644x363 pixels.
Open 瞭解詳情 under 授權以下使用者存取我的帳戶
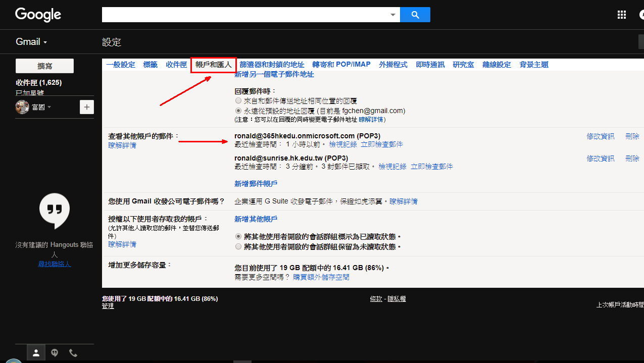click(122, 244)
